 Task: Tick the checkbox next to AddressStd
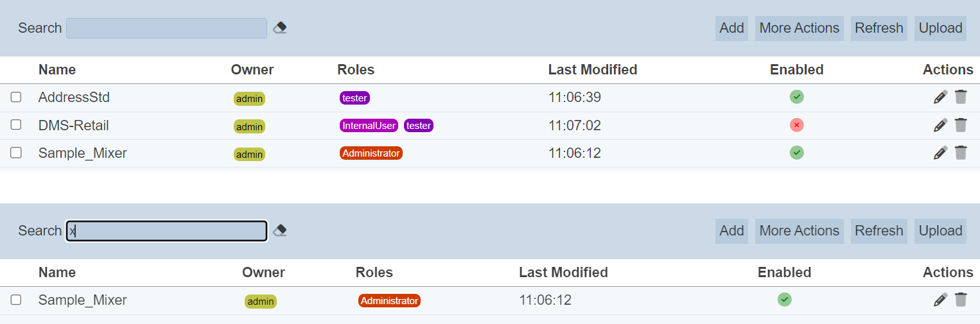click(x=16, y=97)
